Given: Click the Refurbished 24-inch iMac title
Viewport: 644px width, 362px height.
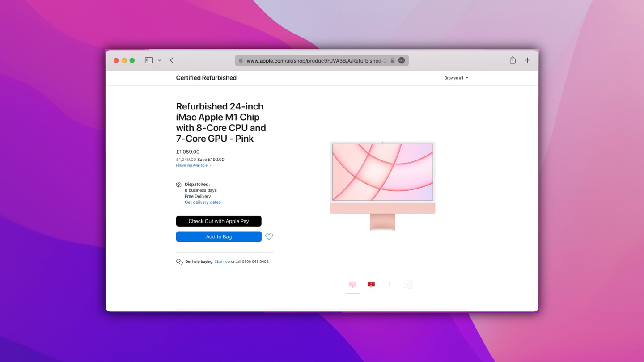Looking at the screenshot, I should pos(221,122).
